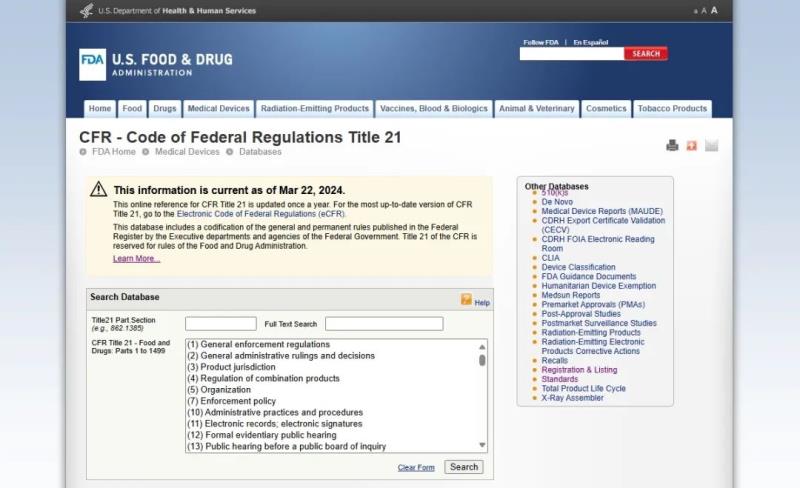The height and width of the screenshot is (488, 800).
Task: Select the largest text size 'A'
Action: 714,11
